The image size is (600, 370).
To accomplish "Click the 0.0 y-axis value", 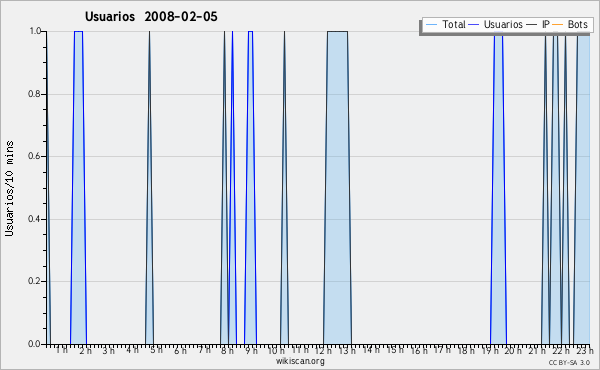I will tap(34, 344).
